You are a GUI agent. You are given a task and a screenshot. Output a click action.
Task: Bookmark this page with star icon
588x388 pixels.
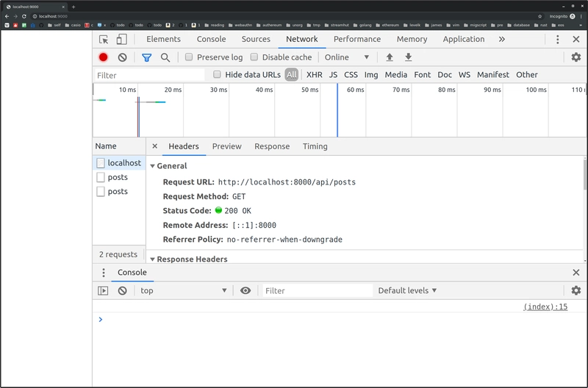point(539,16)
